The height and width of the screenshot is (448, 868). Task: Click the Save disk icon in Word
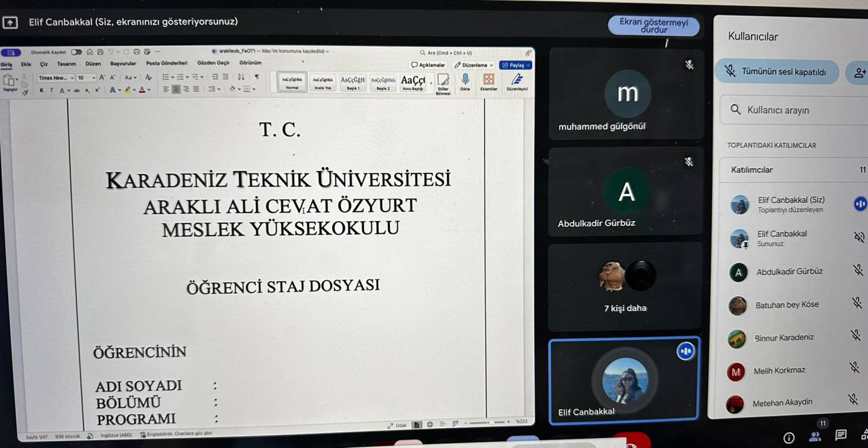[100, 52]
